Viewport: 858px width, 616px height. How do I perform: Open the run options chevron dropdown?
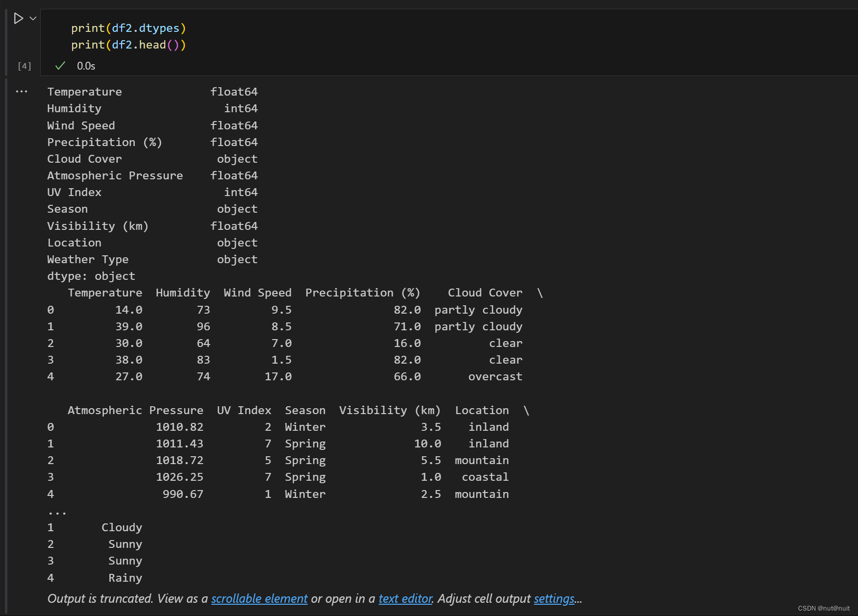click(x=33, y=19)
